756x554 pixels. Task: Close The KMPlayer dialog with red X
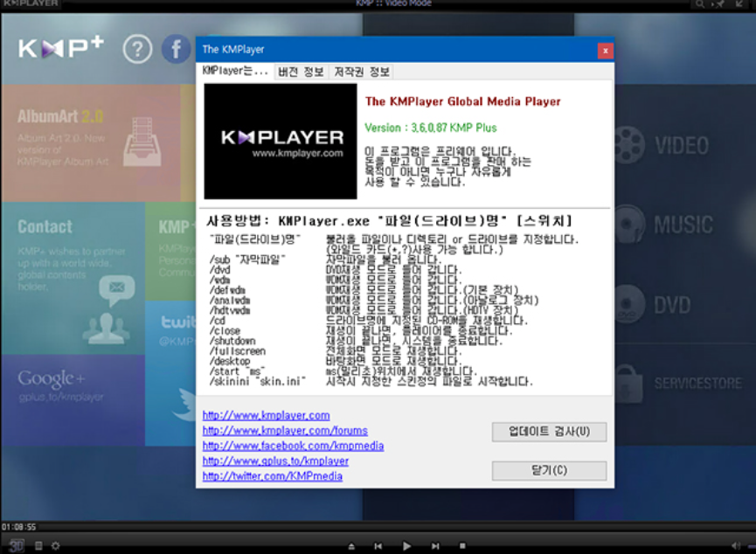tap(605, 51)
